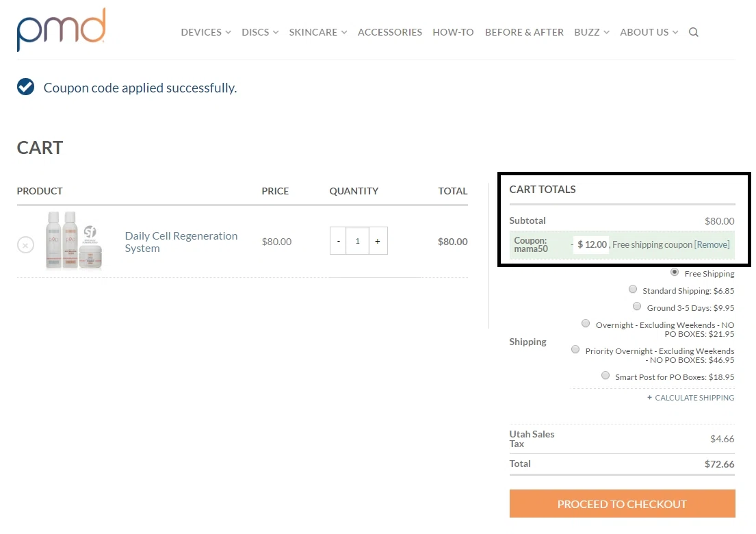Click the $12.00 coupon discount amount
Viewport: 756px width, 534px height.
coord(592,244)
